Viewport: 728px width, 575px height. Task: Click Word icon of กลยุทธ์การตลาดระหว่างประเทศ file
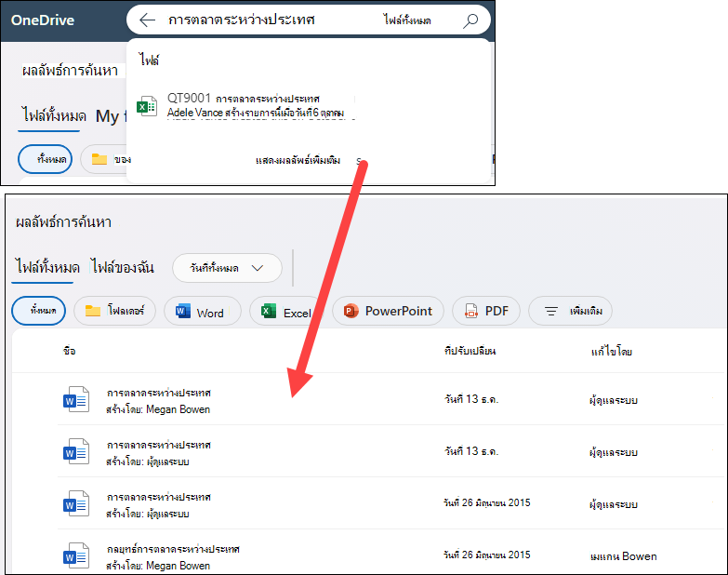[76, 555]
